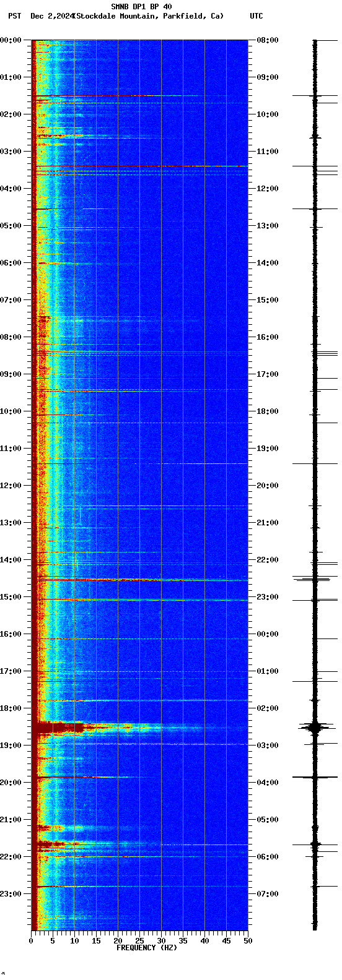Viewport: 342px width, 980px height.
Task: Click the UTC axis label "00:00"
Action: (267, 634)
